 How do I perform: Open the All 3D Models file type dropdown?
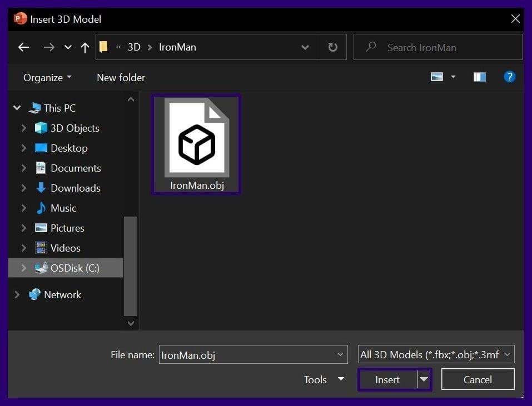coord(436,354)
